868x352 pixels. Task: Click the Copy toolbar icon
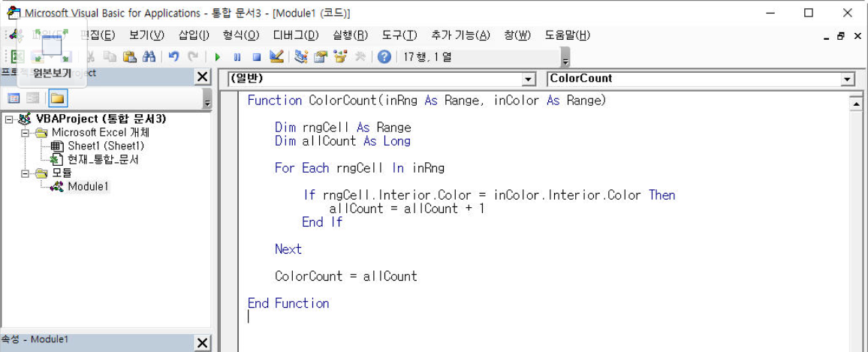(x=110, y=56)
